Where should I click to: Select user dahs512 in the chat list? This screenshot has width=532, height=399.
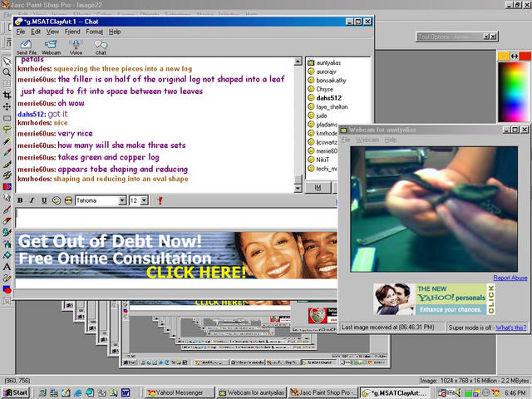pyautogui.click(x=328, y=98)
